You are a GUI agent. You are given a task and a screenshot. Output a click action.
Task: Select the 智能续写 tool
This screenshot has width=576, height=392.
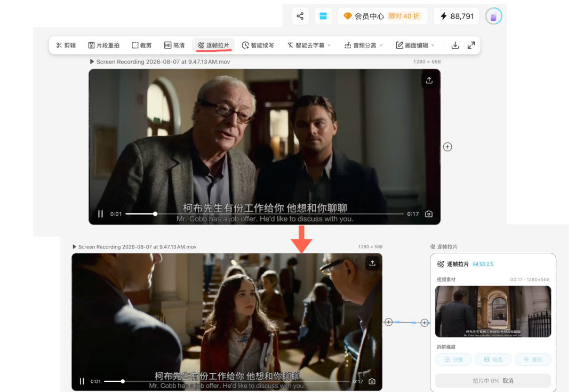point(258,45)
